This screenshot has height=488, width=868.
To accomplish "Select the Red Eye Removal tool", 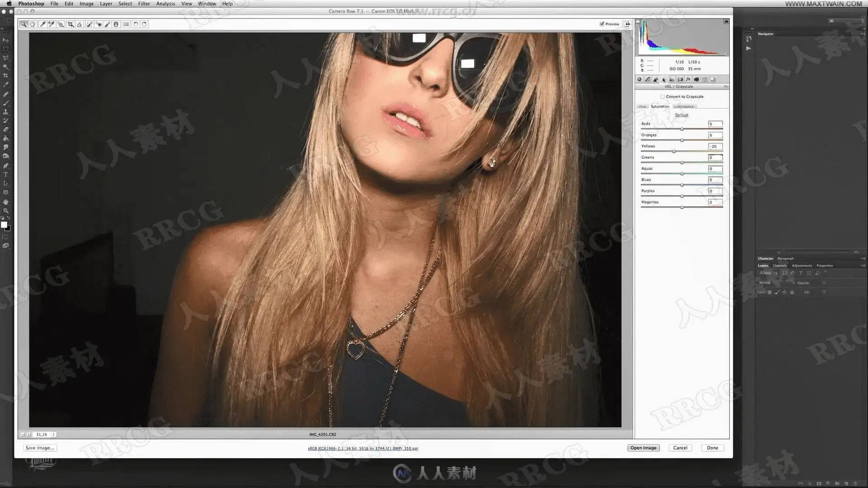I will point(99,24).
